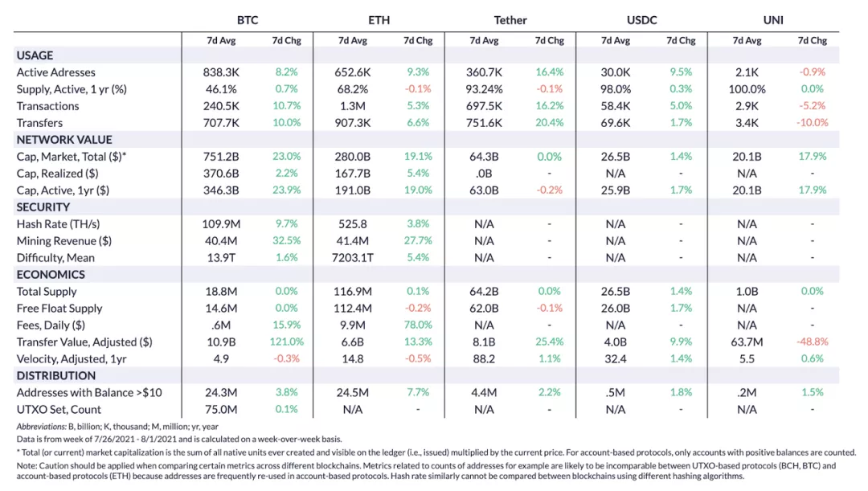Select the NETWORK VALUE section heading

point(64,140)
